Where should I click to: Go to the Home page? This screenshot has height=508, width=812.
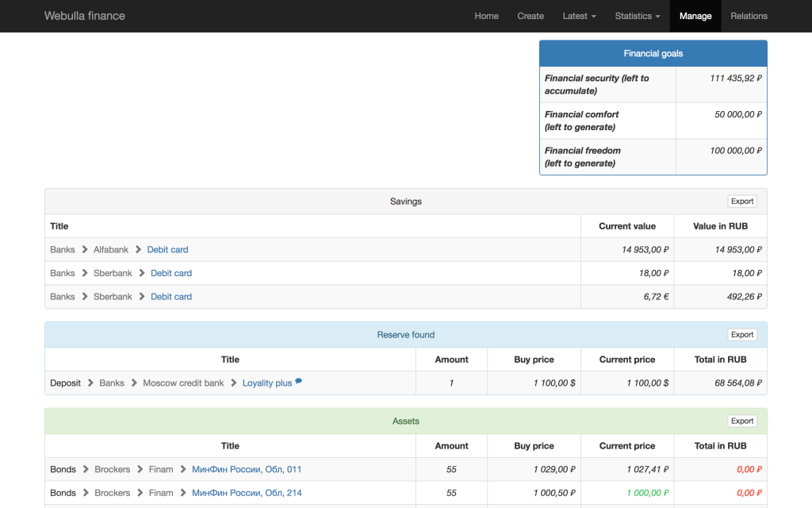tap(486, 16)
